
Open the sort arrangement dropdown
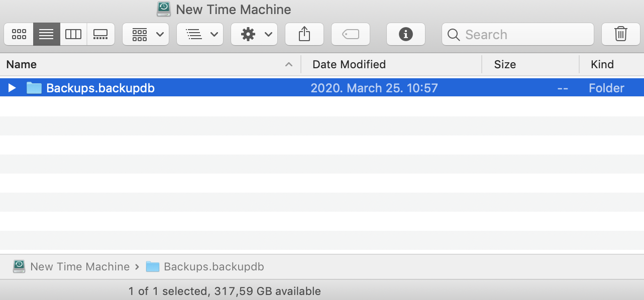(200, 35)
